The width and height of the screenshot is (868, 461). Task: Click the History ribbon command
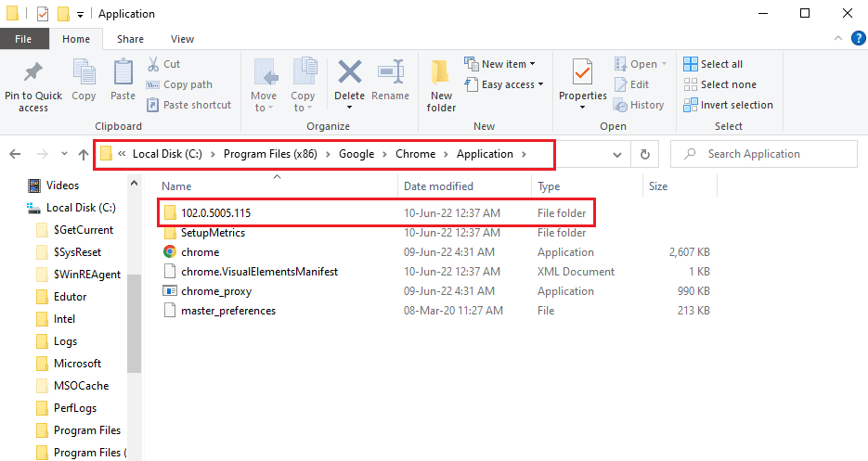click(x=639, y=105)
